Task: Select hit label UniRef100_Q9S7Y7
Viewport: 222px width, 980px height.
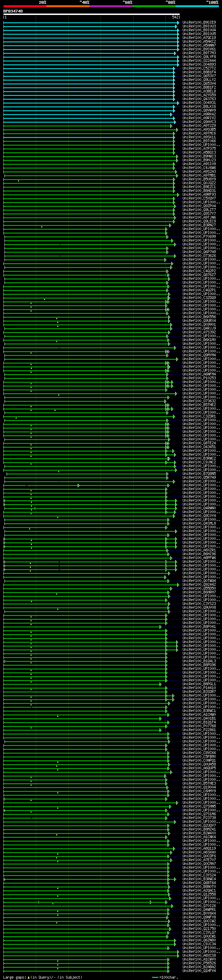Action: point(199,214)
